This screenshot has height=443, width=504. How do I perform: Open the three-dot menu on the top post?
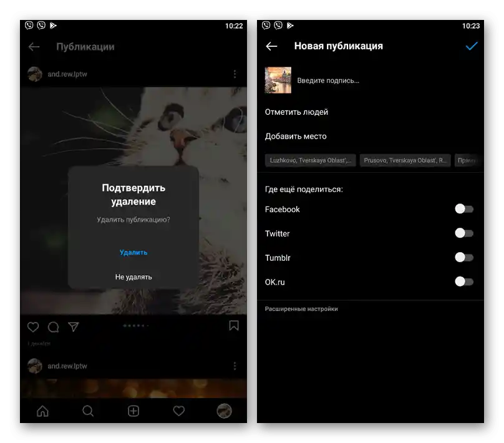pyautogui.click(x=235, y=74)
